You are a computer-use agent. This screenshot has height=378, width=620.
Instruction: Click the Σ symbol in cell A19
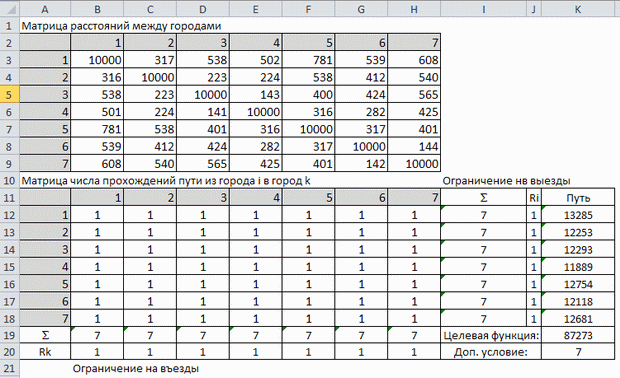pos(45,335)
